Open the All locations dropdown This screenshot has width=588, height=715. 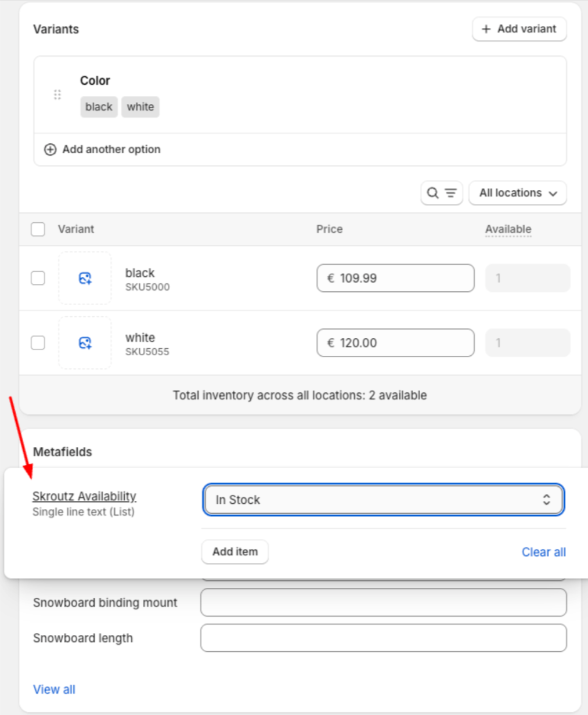517,193
